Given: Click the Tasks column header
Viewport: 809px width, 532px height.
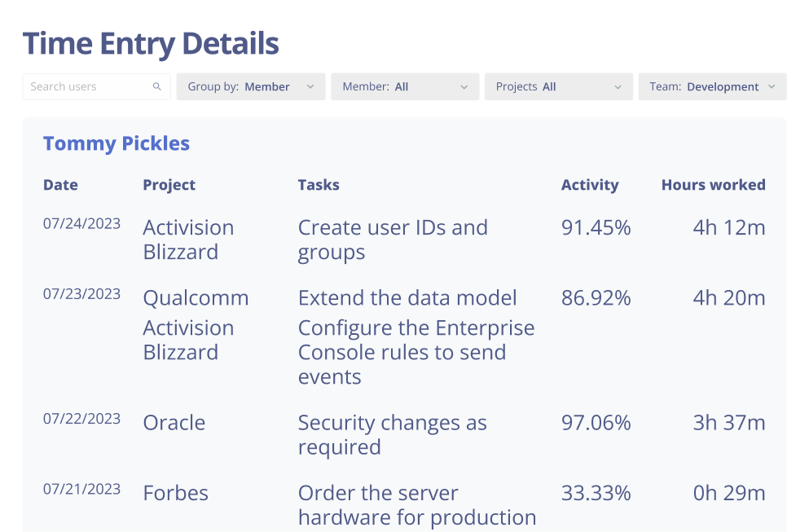Looking at the screenshot, I should [319, 185].
